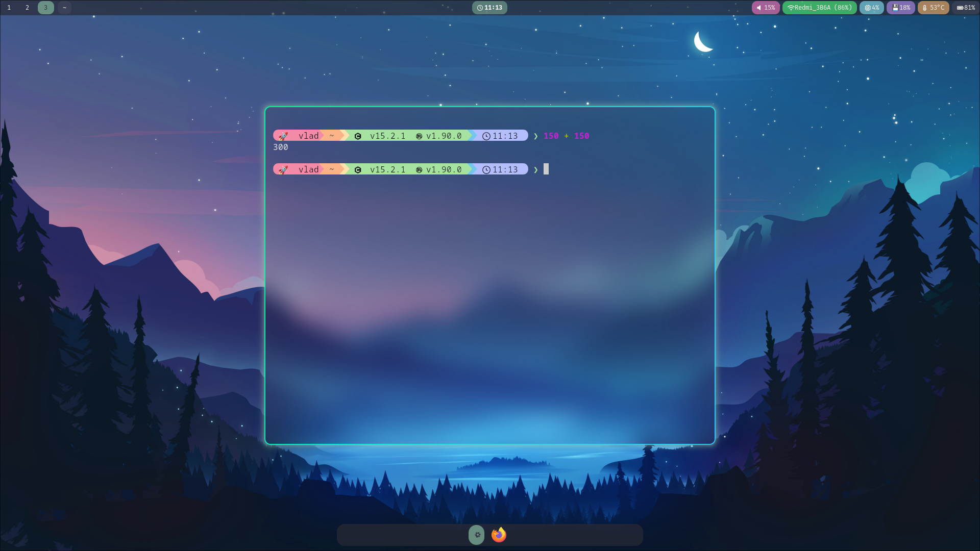Click the C compiler v15.2.1 segment in the current prompt
Image resolution: width=980 pixels, height=551 pixels.
point(380,169)
